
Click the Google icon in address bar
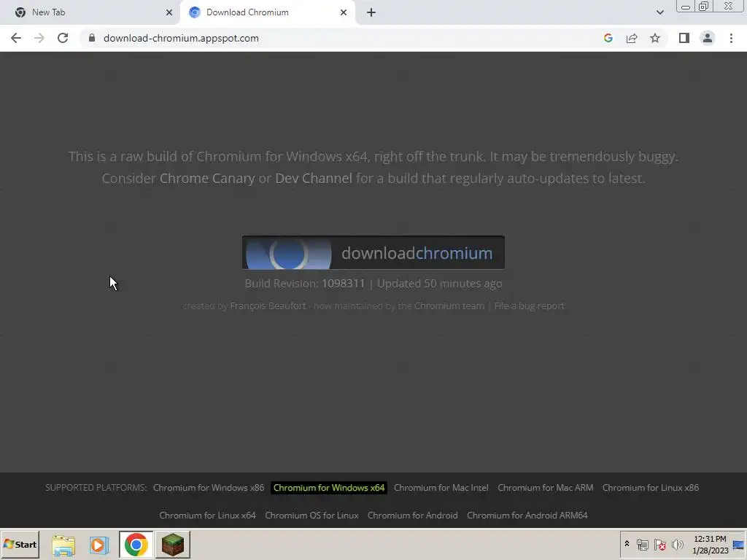coord(608,38)
